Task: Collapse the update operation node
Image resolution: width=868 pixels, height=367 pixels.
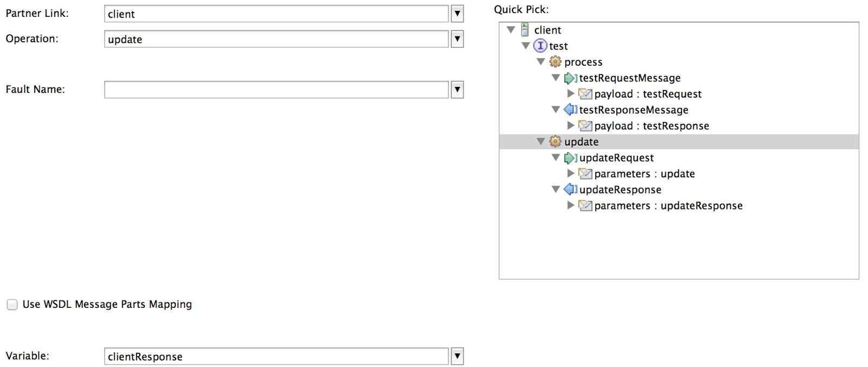Action: tap(540, 141)
